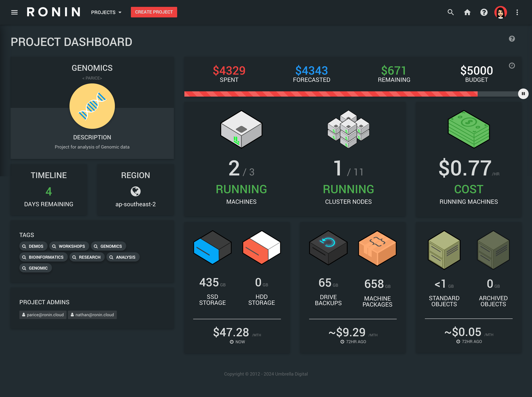Click the search magnifier icon
532x397 pixels.
click(x=450, y=12)
